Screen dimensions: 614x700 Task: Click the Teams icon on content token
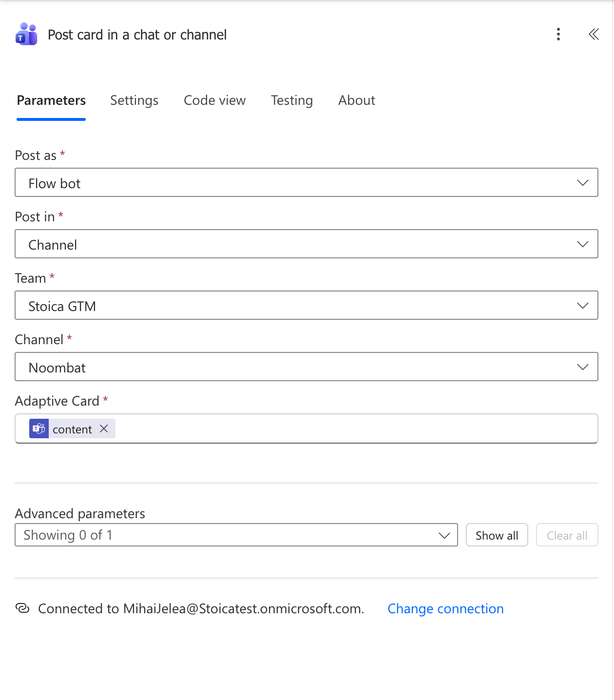tap(39, 428)
